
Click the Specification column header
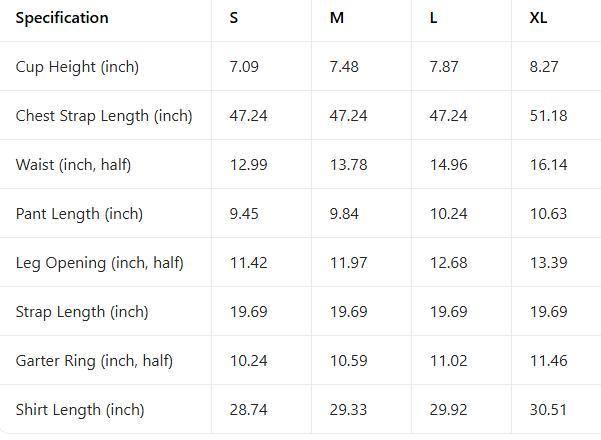[x=62, y=18]
